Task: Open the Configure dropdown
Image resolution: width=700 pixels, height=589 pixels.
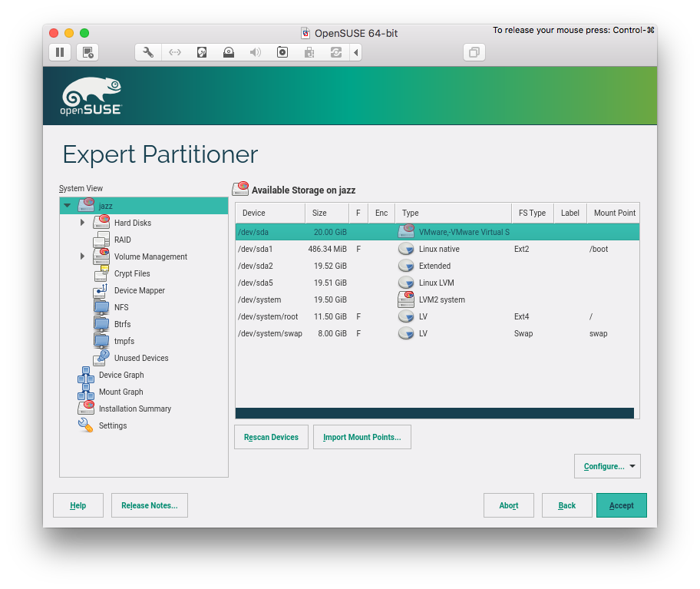Action: coord(607,466)
